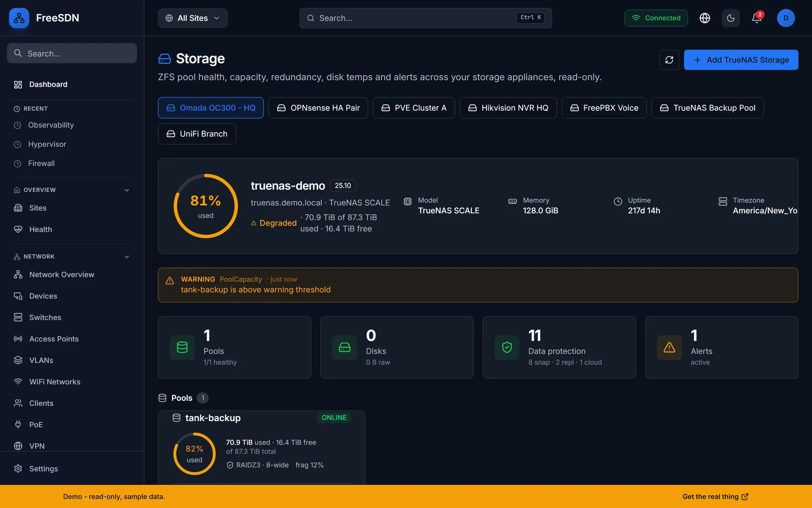Screen dimensions: 812x508
Task: Focus the top Search field
Action: coord(425,18)
